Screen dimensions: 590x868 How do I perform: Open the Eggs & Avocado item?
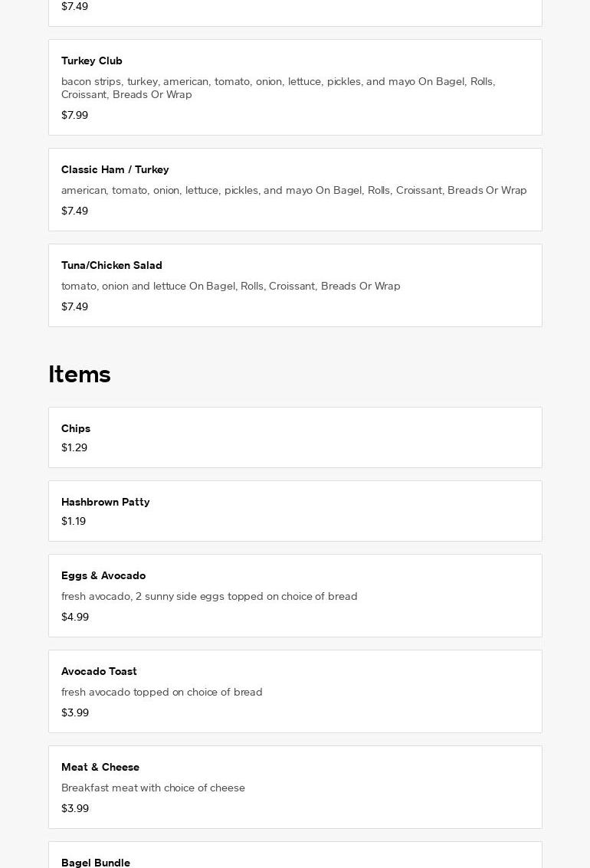pos(103,575)
